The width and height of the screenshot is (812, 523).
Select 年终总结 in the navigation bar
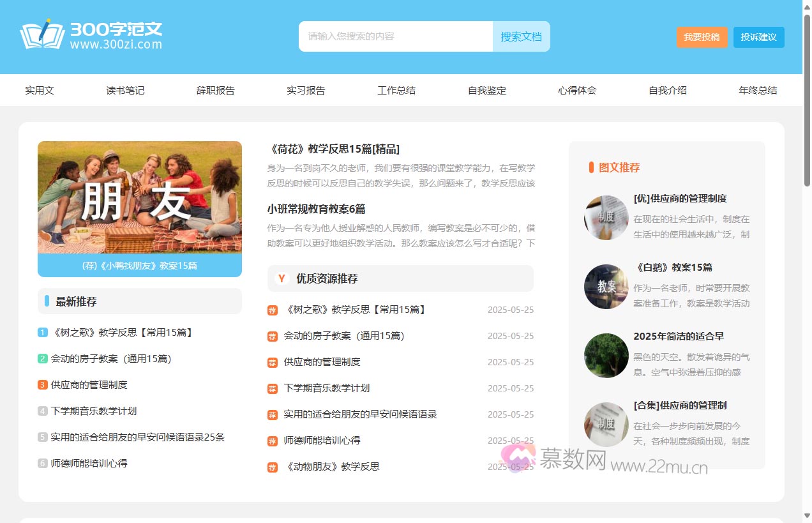[x=758, y=90]
